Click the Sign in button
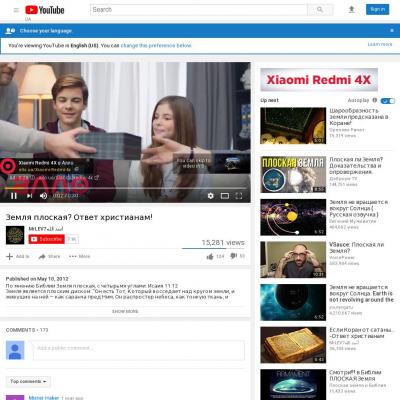400x400 pixels. point(377,9)
